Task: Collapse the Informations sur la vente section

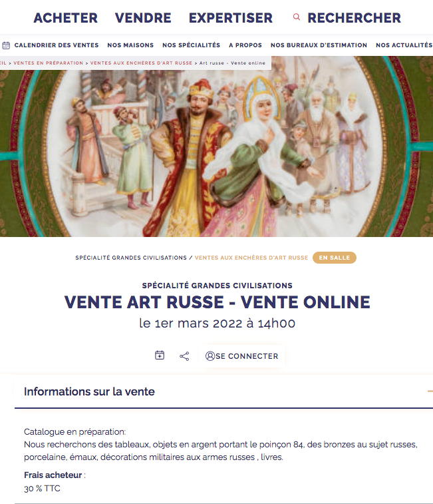Action: 430,391
